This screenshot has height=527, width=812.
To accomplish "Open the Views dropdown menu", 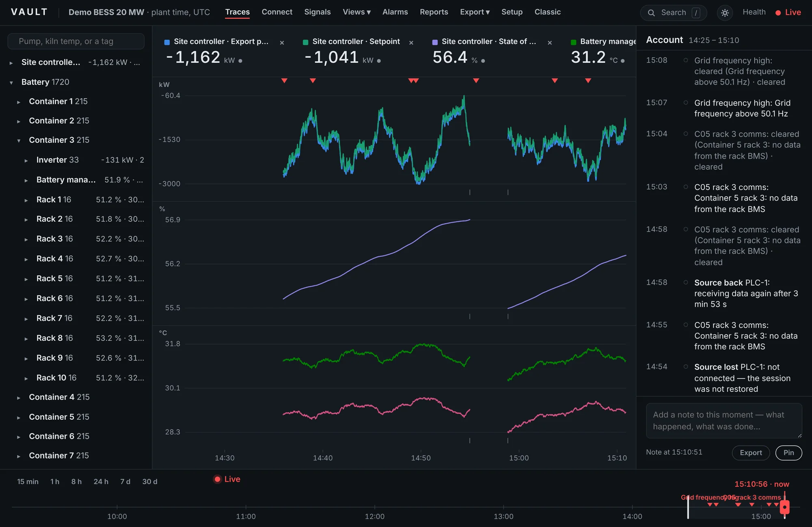I will click(356, 12).
